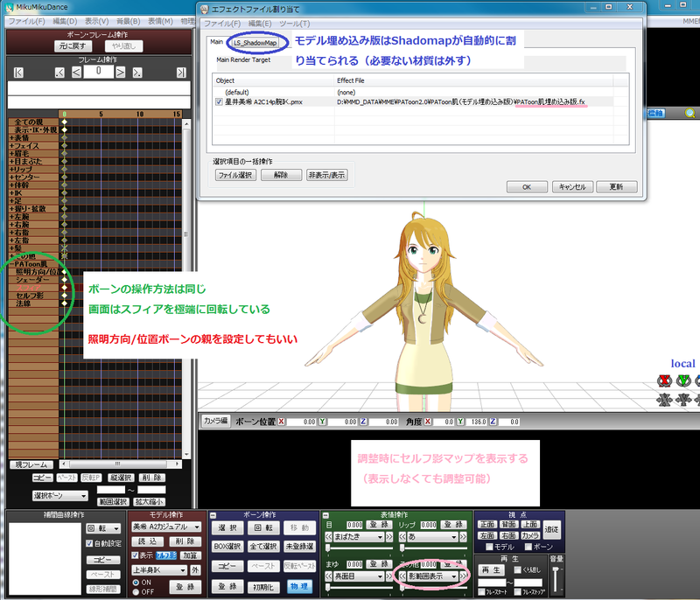Viewport: 700px width, 600px height.
Task: Toggle the model 表示 checkbox
Action: tap(135, 555)
